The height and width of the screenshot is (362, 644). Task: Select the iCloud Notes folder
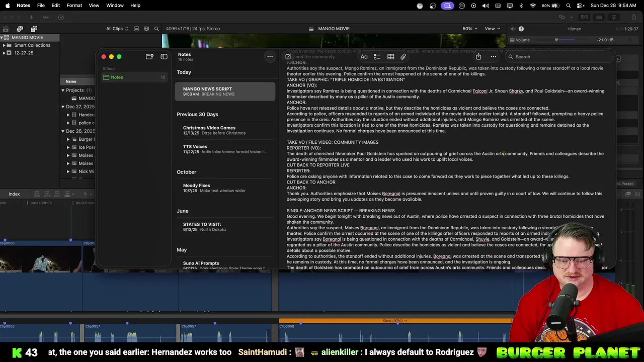[x=134, y=77]
